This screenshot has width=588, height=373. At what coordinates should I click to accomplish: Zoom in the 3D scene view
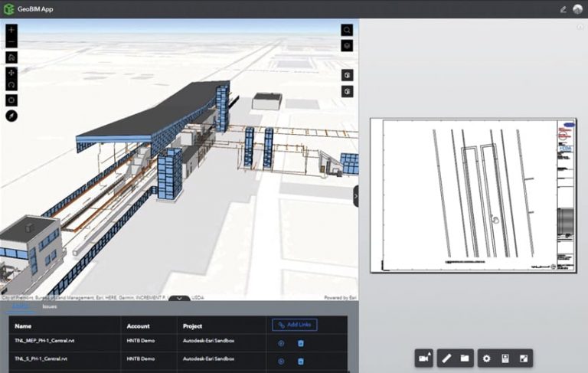click(x=11, y=30)
